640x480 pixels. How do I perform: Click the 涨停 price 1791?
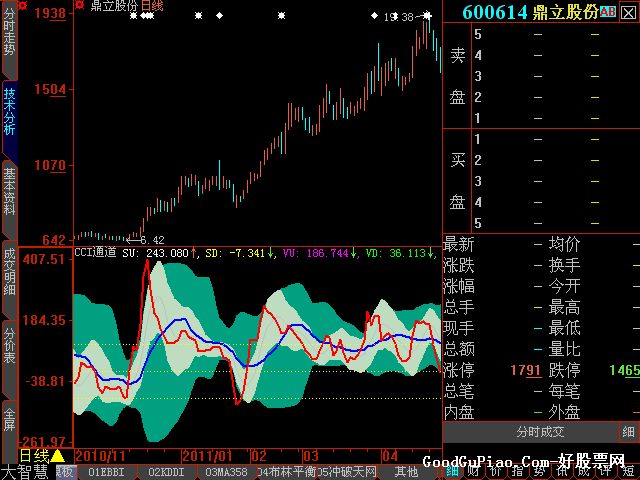[x=526, y=370]
